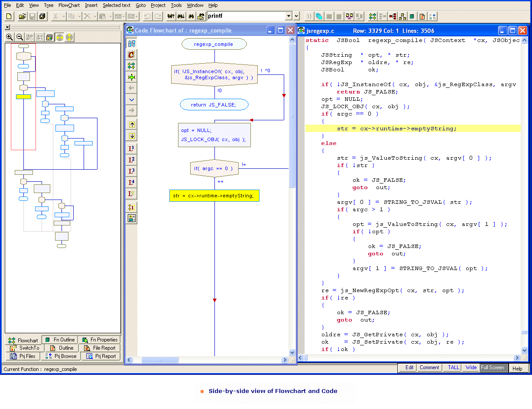Create a new file from toolbar
The width and height of the screenshot is (532, 409).
[x=9, y=16]
